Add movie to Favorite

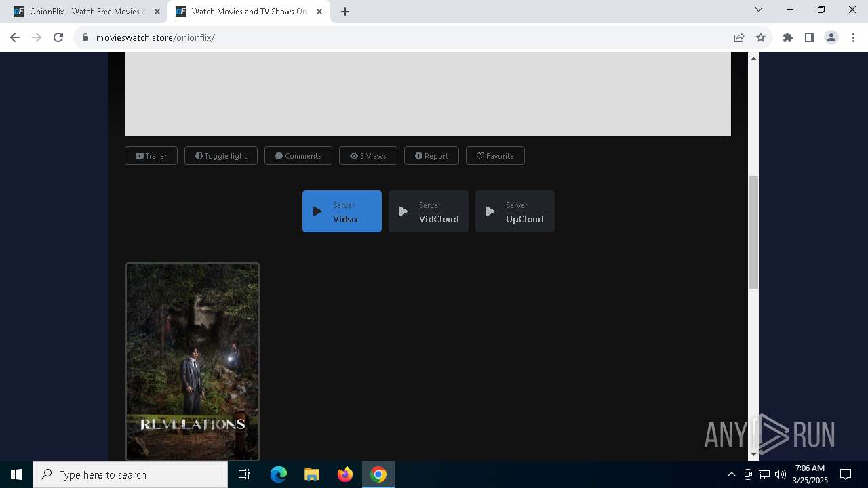point(495,156)
